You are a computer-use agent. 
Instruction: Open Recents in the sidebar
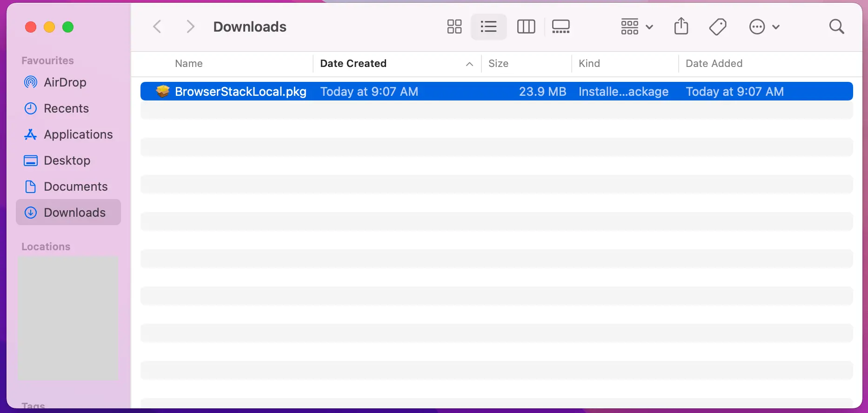coord(66,108)
